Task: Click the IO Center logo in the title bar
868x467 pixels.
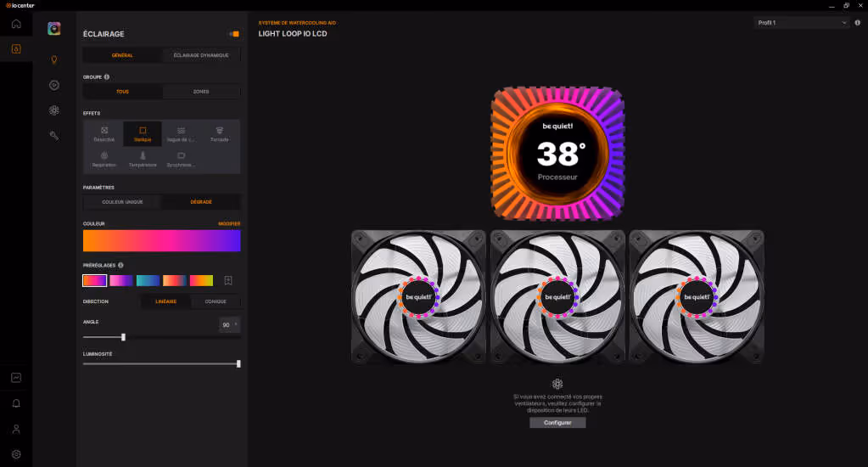Action: point(20,5)
